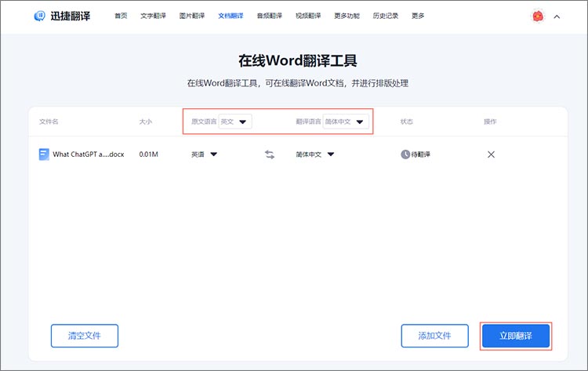Open the 翻译语言 简体中文 header dropdown
This screenshot has height=371, width=588.
click(346, 122)
